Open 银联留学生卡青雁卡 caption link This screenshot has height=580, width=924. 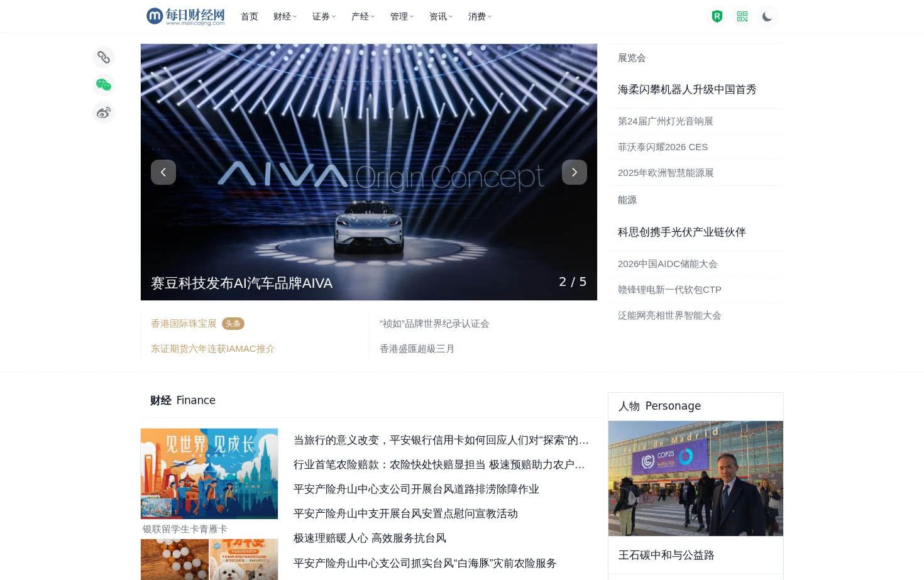click(x=185, y=529)
